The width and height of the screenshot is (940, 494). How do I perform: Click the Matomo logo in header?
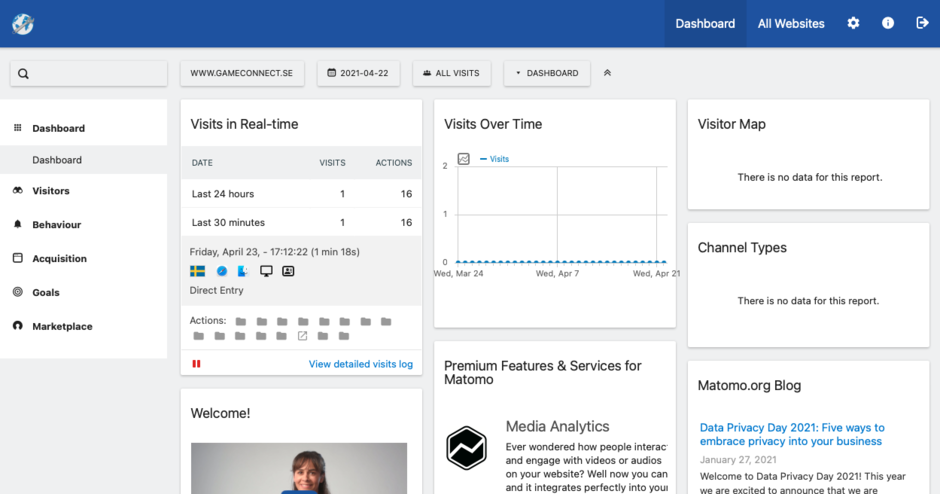point(23,24)
